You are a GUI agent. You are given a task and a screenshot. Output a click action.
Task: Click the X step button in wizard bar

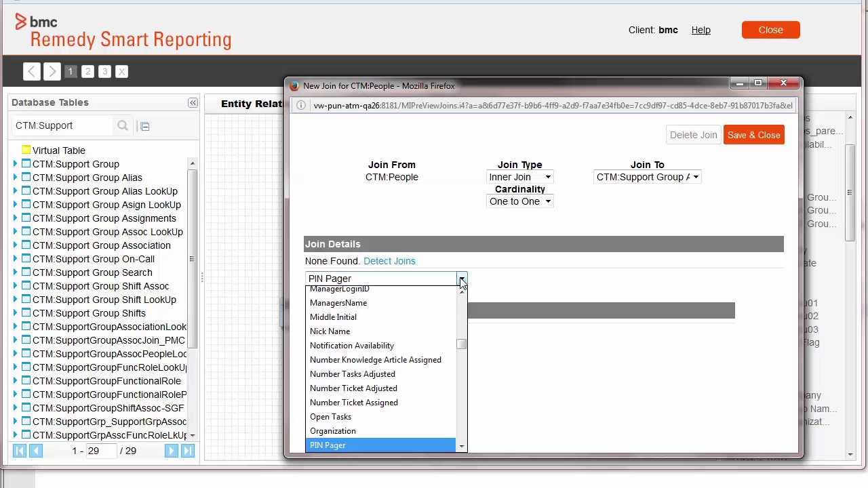point(121,71)
